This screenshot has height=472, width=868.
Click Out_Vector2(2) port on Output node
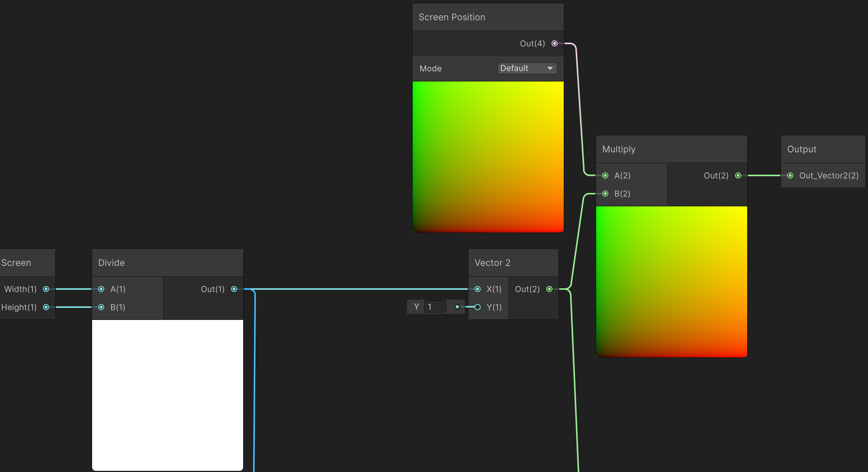click(790, 175)
